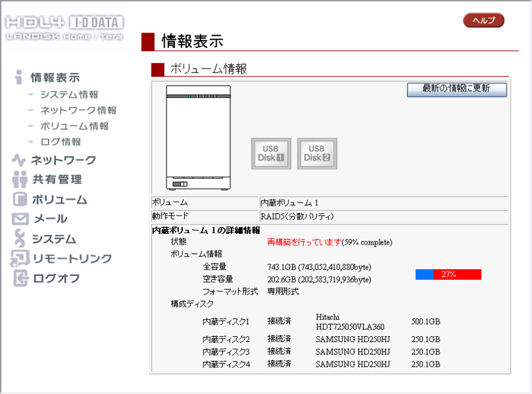This screenshot has width=532, height=394.
Task: Click the メール envelope icon
Action: coord(21,219)
